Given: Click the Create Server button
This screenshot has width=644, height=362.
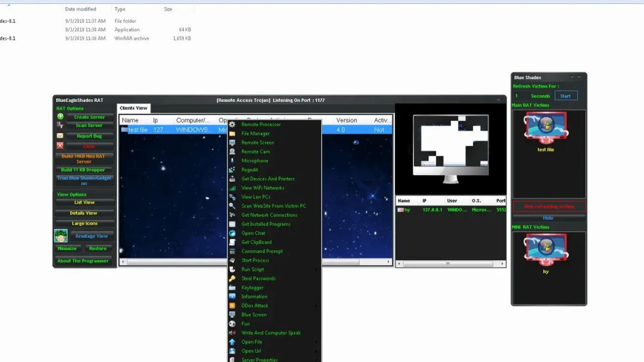Looking at the screenshot, I should 90,116.
